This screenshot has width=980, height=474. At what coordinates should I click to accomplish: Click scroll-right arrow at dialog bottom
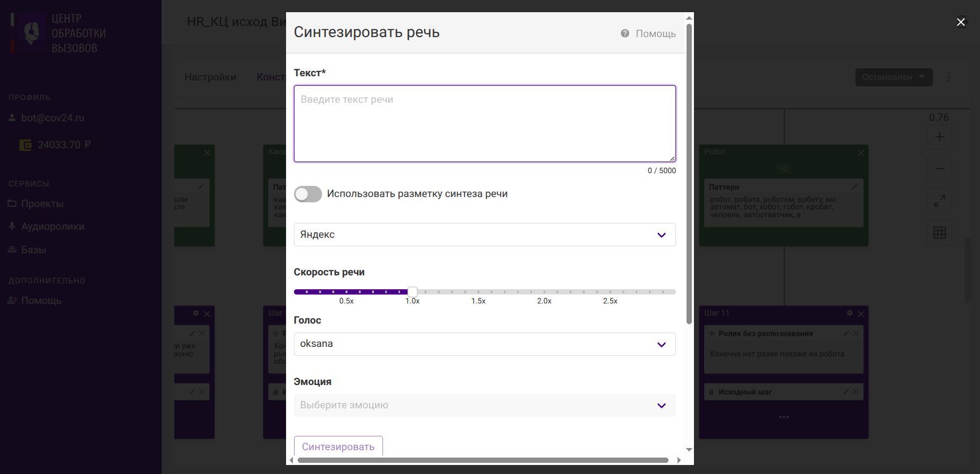[x=679, y=460]
